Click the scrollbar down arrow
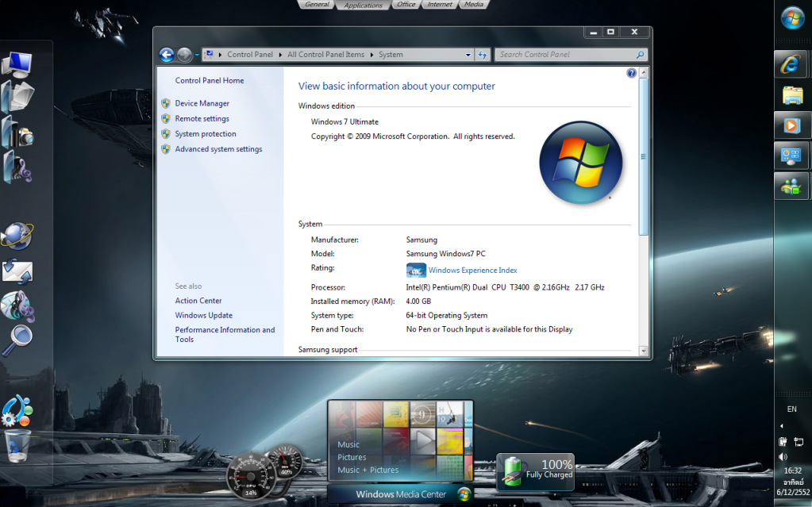 (643, 351)
